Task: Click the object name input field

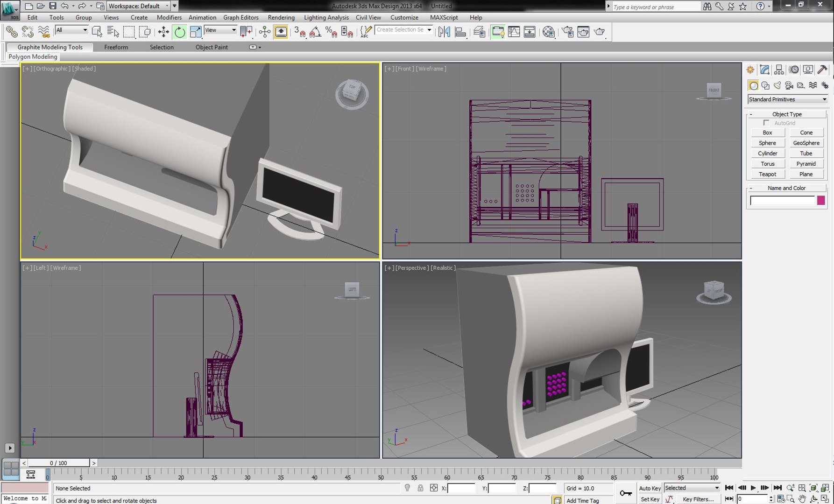Action: coord(782,201)
